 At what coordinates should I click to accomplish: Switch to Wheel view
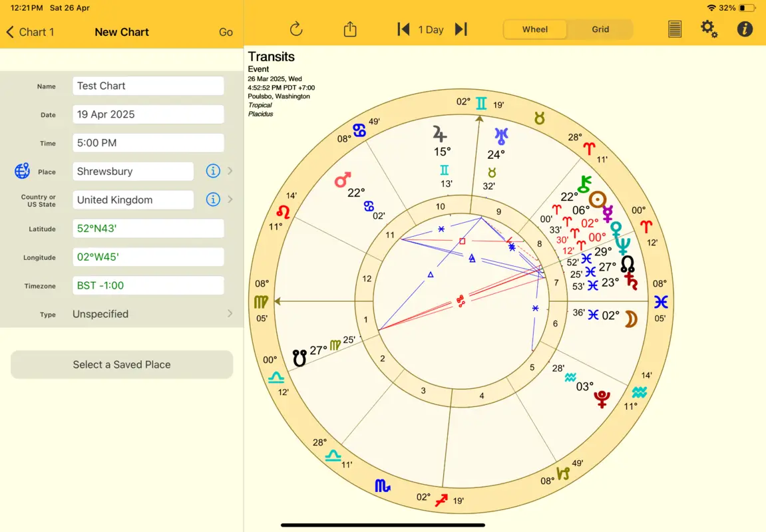tap(535, 29)
